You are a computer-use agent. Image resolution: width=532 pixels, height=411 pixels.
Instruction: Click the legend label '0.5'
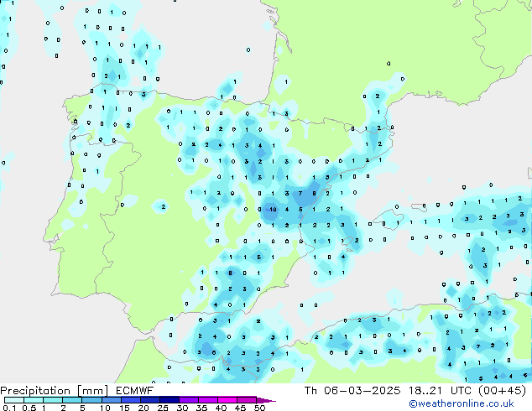pyautogui.click(x=29, y=408)
